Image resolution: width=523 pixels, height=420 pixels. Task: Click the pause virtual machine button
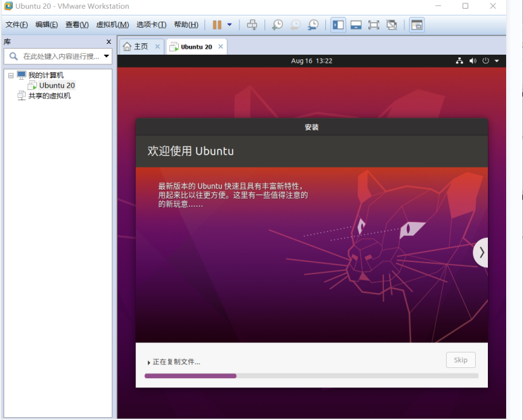[x=217, y=25]
